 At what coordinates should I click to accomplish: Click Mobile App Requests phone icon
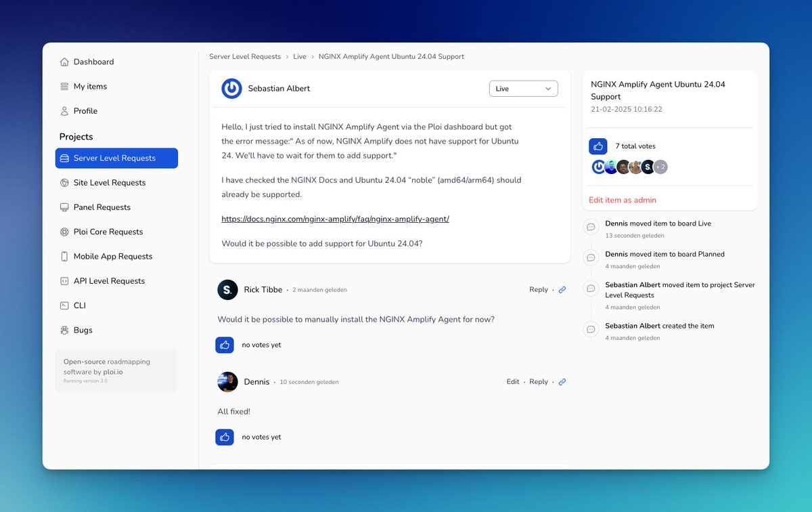tap(64, 257)
